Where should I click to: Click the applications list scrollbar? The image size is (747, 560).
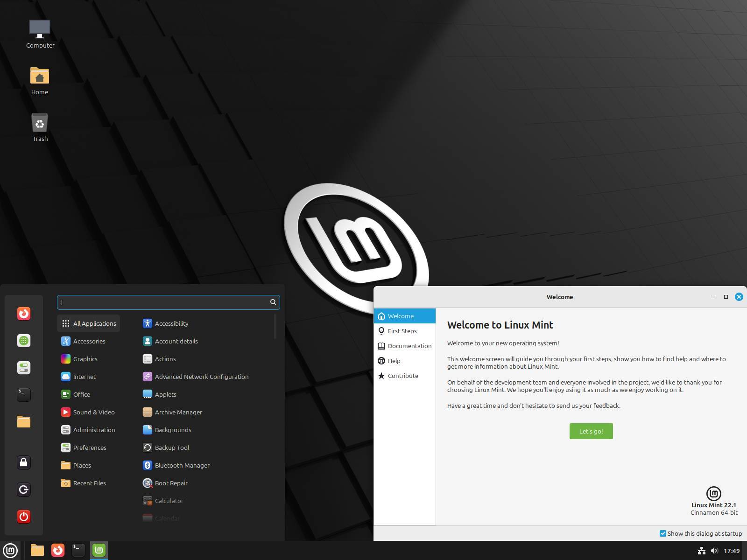pos(275,326)
